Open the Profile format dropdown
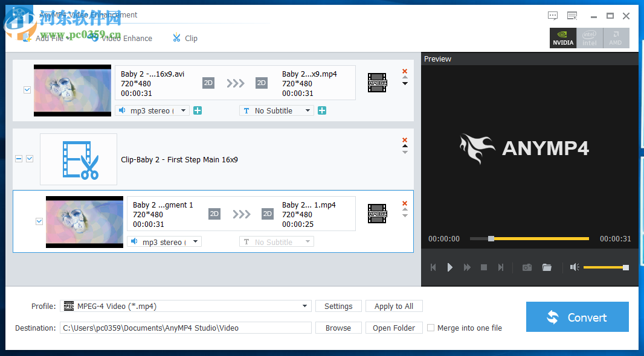Image resolution: width=644 pixels, height=356 pixels. pyautogui.click(x=305, y=306)
